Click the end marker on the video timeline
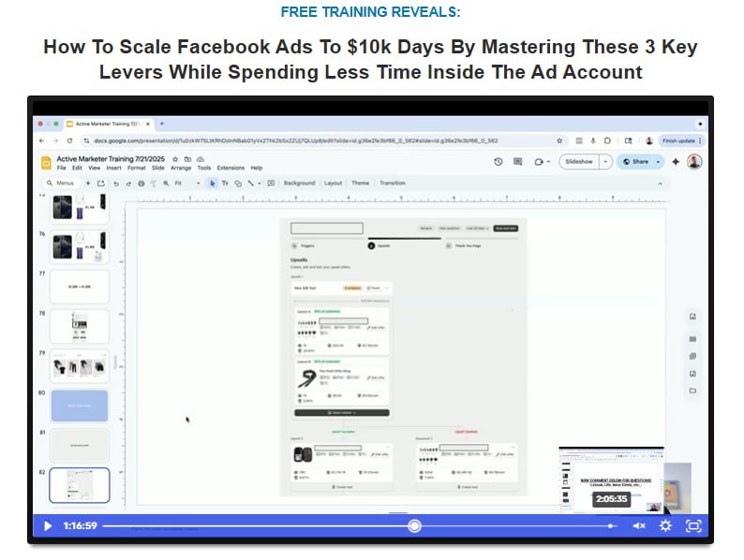This screenshot has width=744, height=560. coord(611,526)
